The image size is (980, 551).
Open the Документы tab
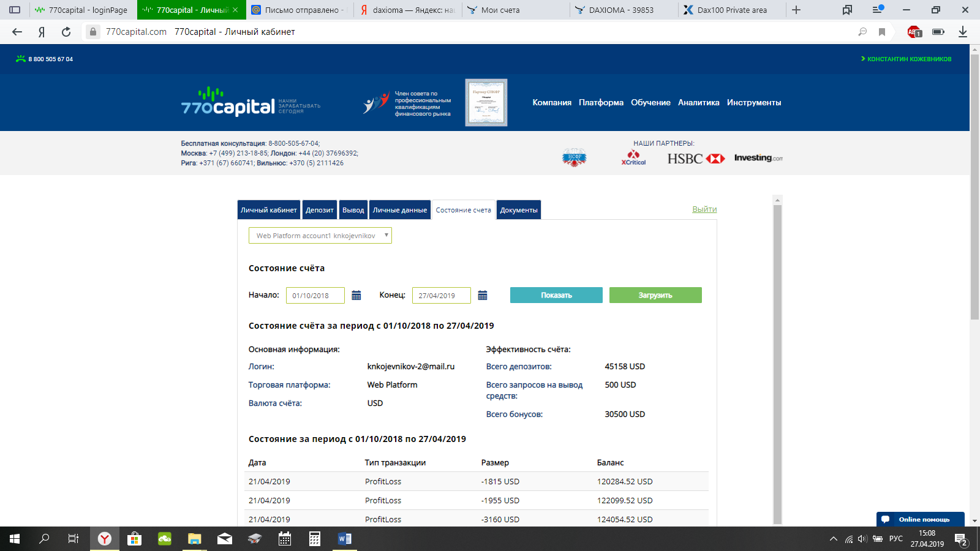point(519,210)
